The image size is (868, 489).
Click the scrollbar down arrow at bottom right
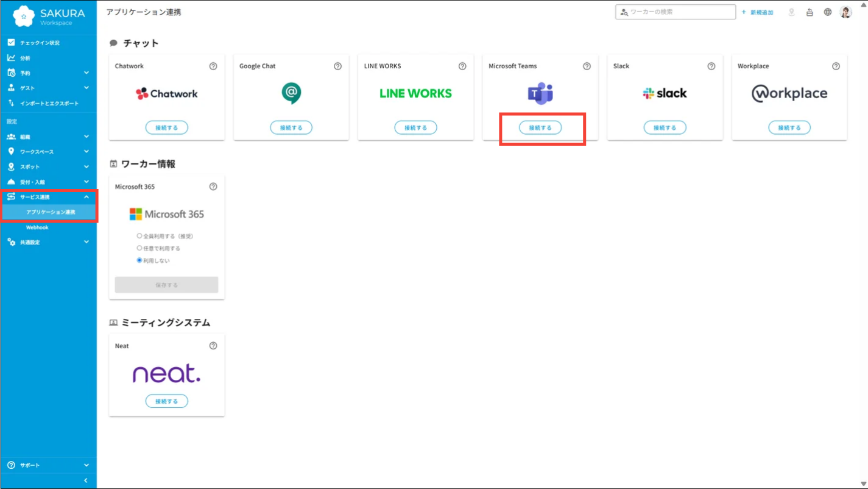click(x=863, y=485)
